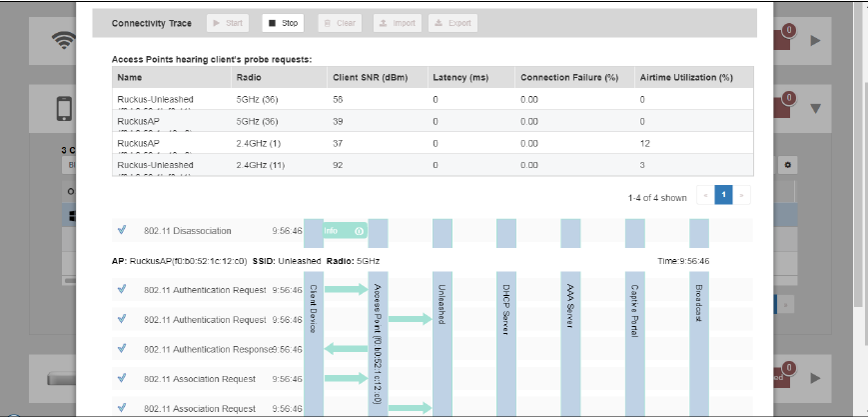Click checkmark beside 802.11 Authentication Response
Image resolution: width=868 pixels, height=417 pixels.
click(x=122, y=349)
